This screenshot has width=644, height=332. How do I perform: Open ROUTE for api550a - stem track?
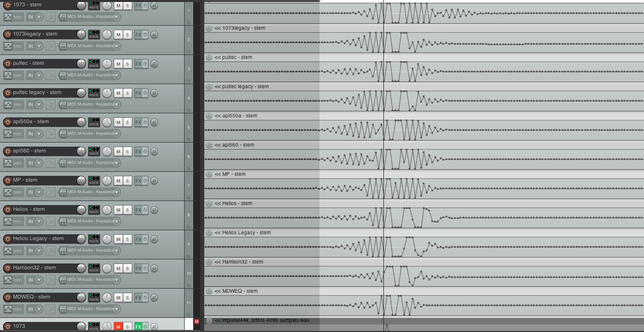(94, 122)
